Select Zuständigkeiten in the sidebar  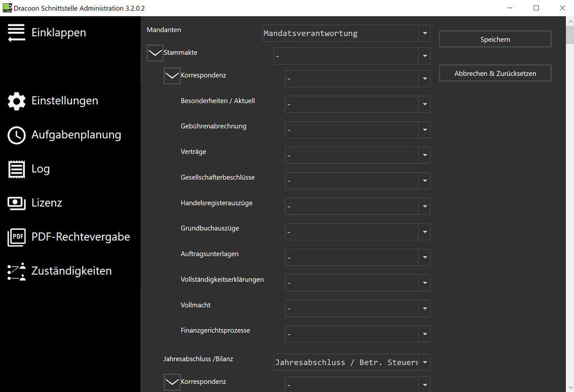tap(71, 271)
